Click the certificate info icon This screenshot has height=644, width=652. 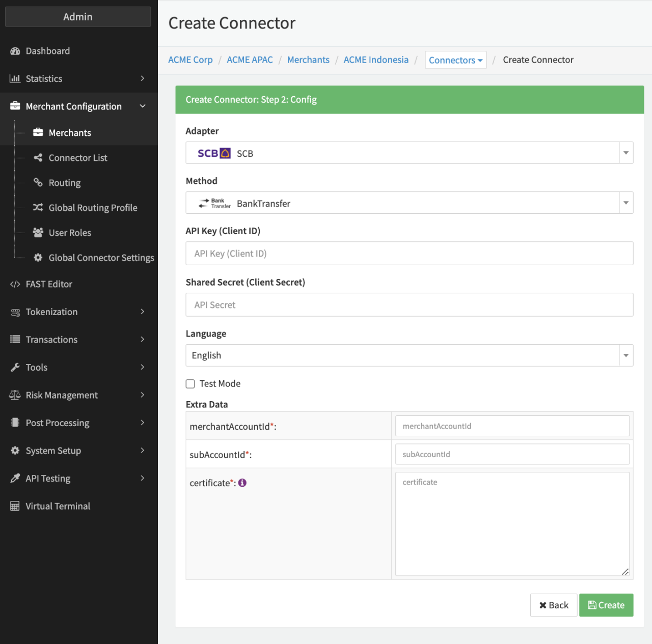click(x=242, y=483)
